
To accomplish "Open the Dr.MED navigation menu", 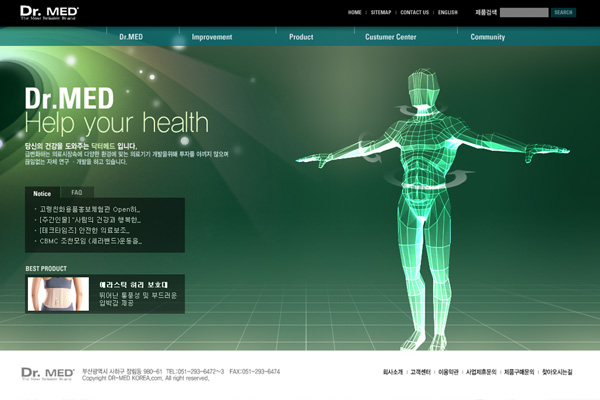I will [x=131, y=37].
